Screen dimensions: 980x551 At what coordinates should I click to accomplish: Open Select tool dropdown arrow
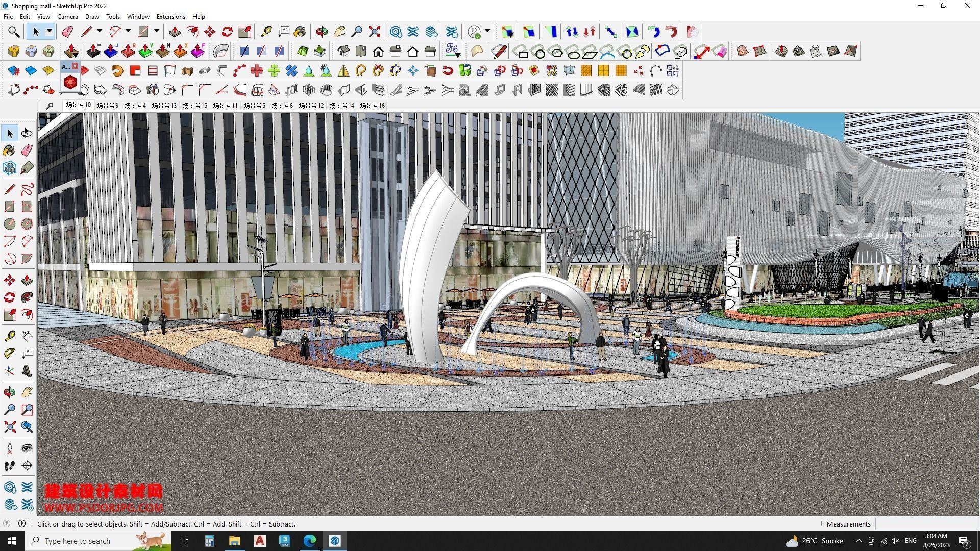tap(50, 32)
